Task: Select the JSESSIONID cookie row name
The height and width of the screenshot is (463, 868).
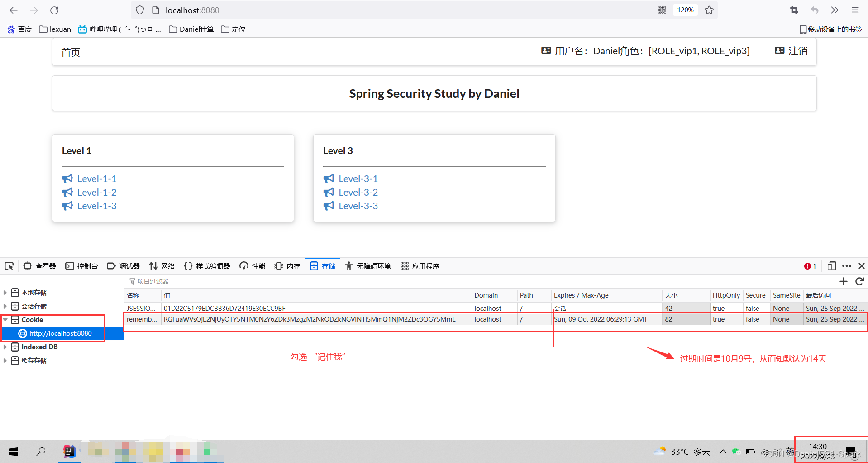Action: 142,308
